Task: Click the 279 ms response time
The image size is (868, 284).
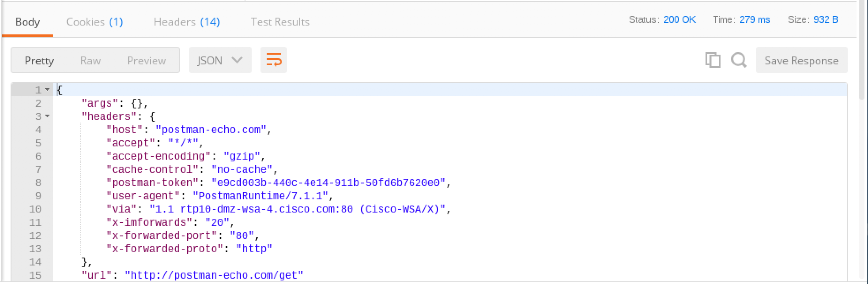Action: point(755,20)
